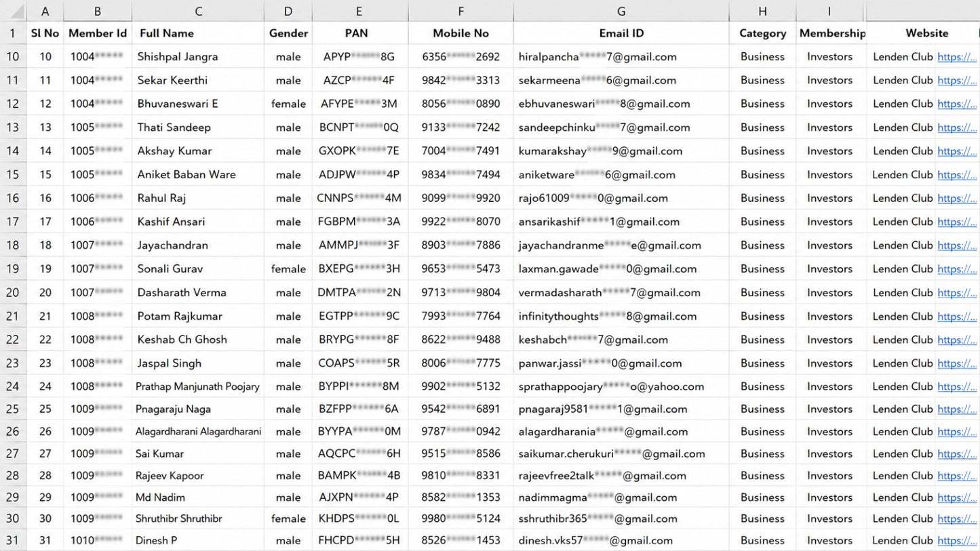Click the 'Sl No' header cell
The image size is (980, 551).
point(45,33)
